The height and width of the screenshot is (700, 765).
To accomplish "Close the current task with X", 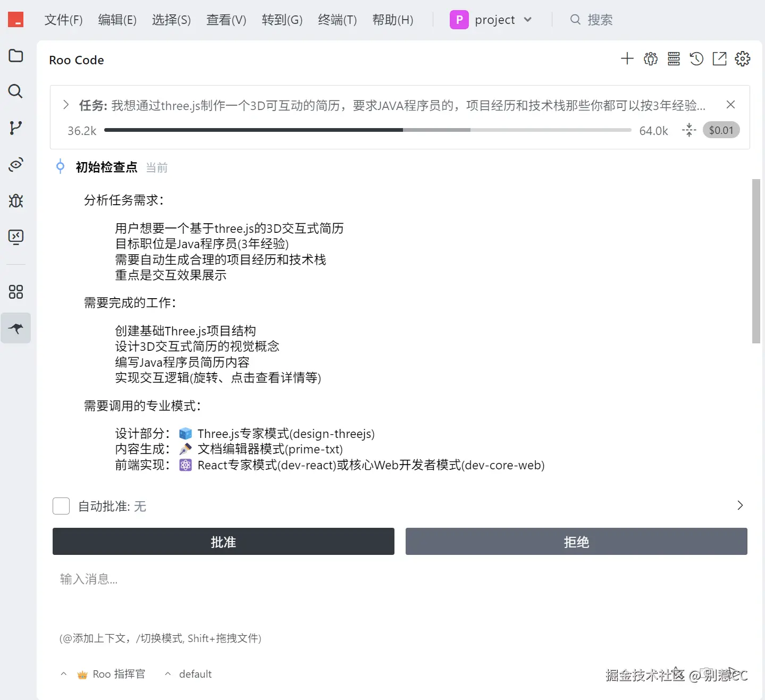I will pyautogui.click(x=731, y=105).
